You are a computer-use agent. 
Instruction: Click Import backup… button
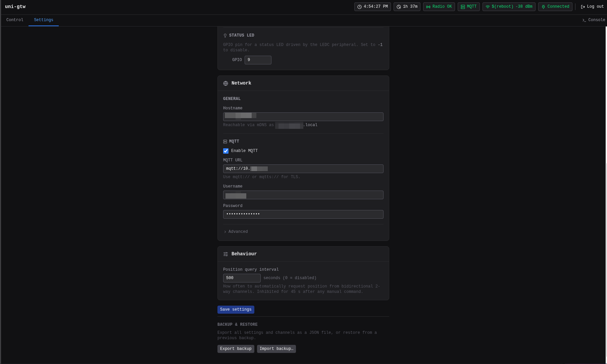pos(276,349)
